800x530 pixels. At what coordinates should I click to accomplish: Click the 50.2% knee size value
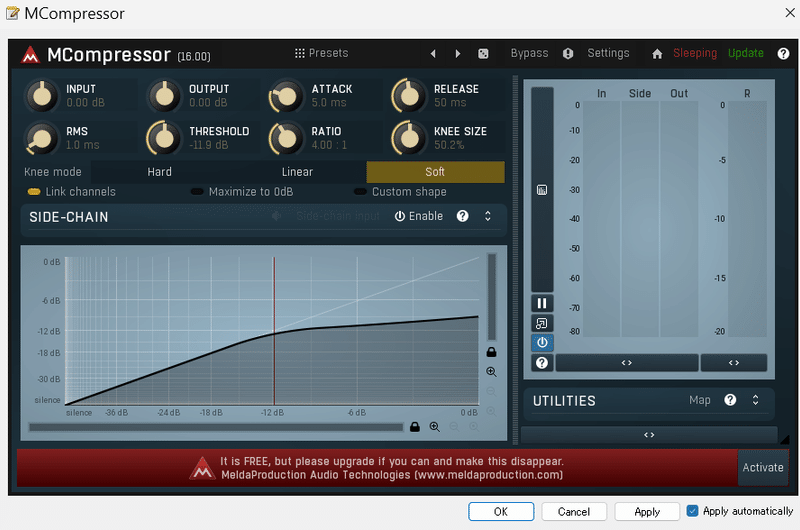tap(449, 145)
